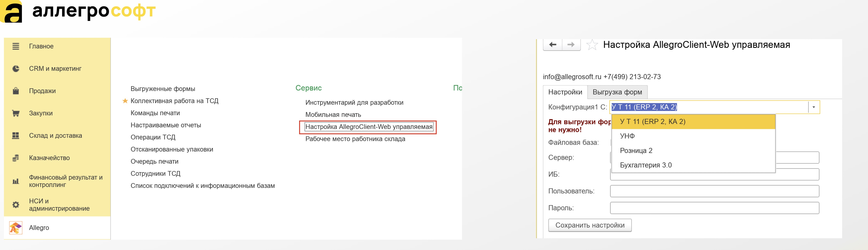Screen dimensions: 868x250
Task: Click the Пароль input field
Action: pyautogui.click(x=714, y=208)
